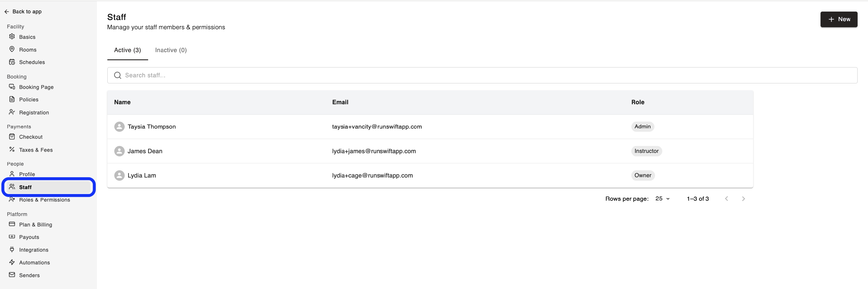Screen dimensions: 868x289
Task: Click the Back to app link
Action: 23,12
